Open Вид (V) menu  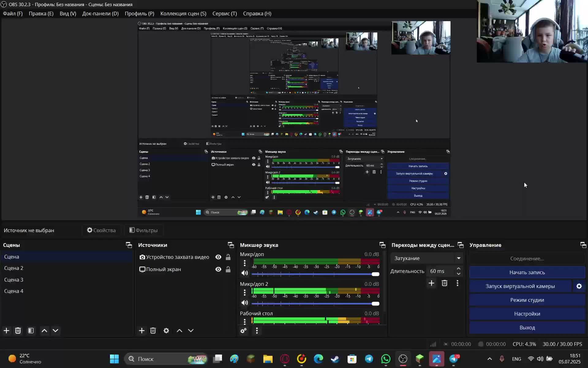coord(68,13)
